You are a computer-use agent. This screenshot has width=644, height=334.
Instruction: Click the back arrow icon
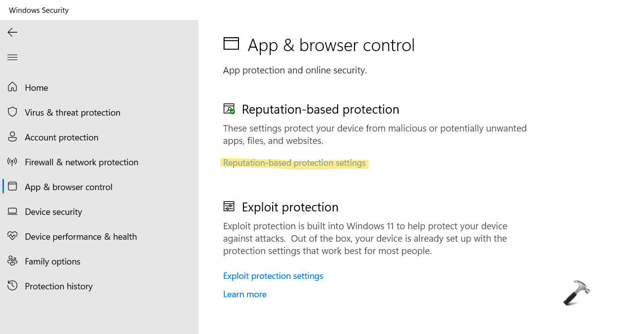[12, 32]
